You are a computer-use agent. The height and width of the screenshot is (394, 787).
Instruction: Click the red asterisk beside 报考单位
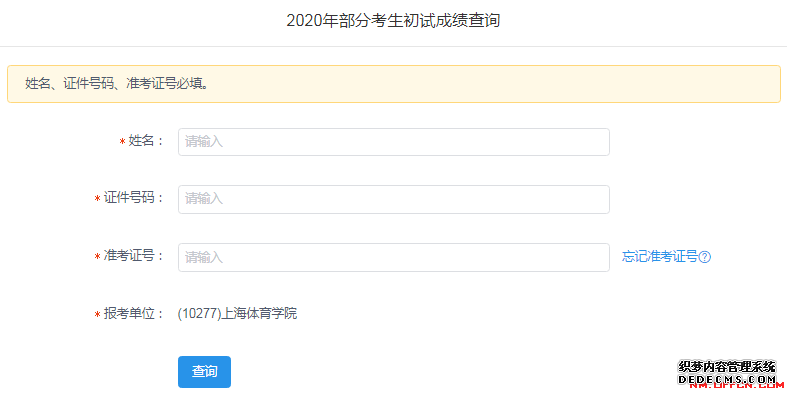[97, 315]
